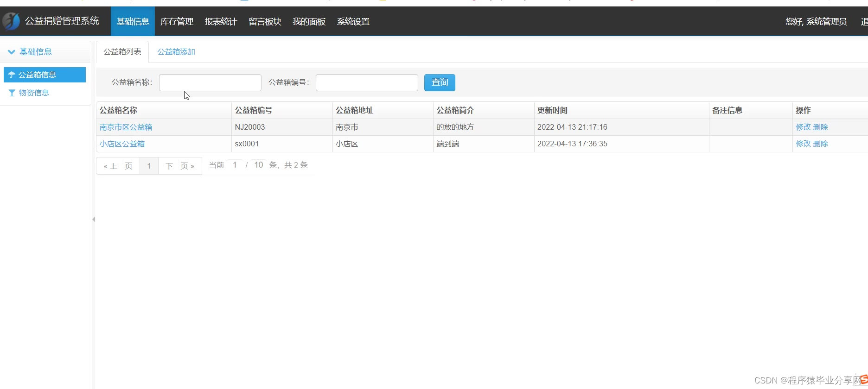Open the 报表统计 top menu

tap(221, 21)
